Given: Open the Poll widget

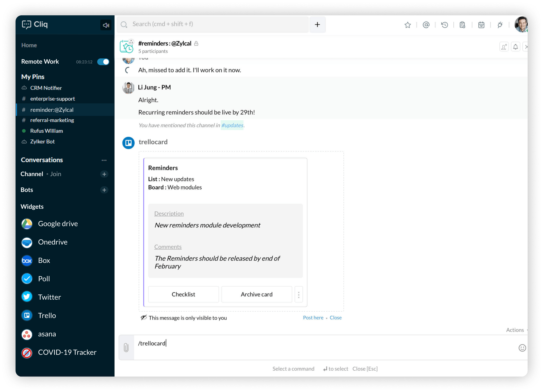Looking at the screenshot, I should pyautogui.click(x=36, y=279).
